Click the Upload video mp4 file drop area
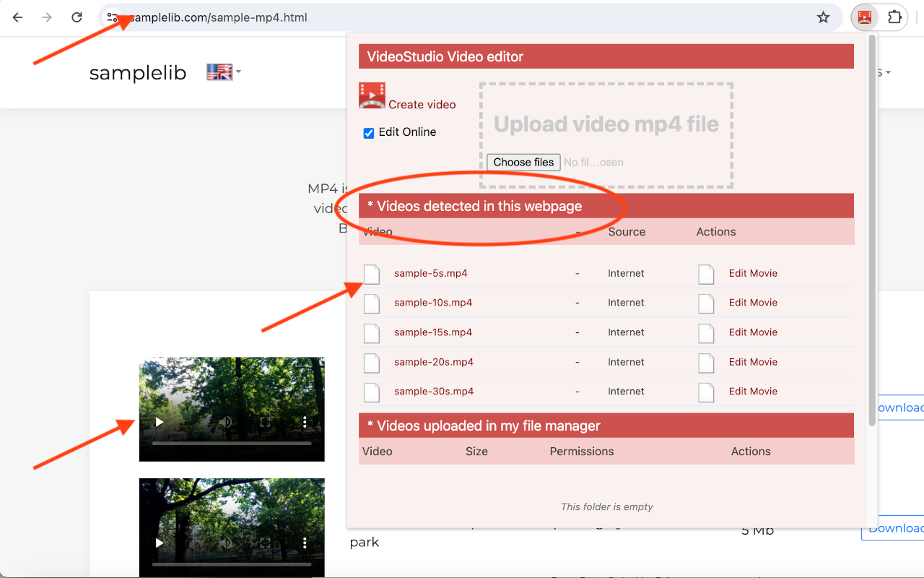This screenshot has width=924, height=578. point(606,135)
